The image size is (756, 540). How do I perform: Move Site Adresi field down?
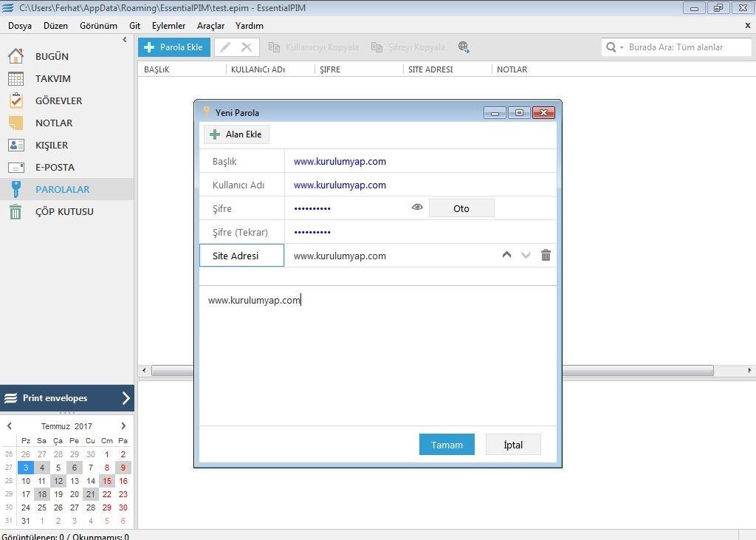pos(526,255)
